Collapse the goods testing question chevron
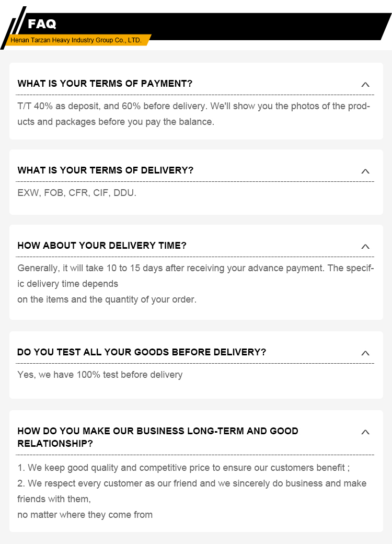Image resolution: width=392 pixels, height=544 pixels. 365,353
